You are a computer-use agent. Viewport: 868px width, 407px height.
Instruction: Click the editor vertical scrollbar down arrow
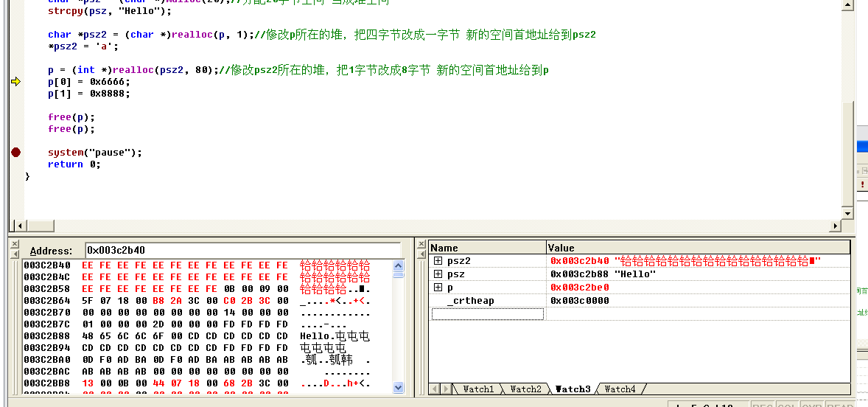(x=847, y=213)
